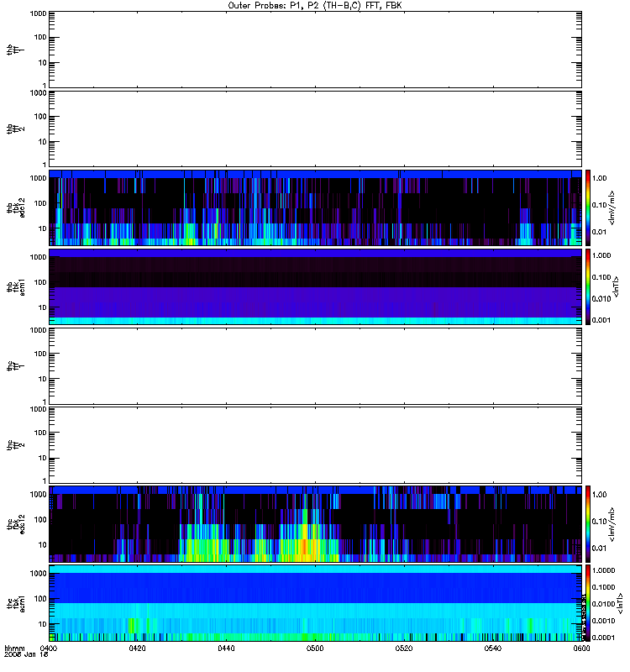Click the '100' tick of thb fbk scm1 panel
Image resolution: width=630 pixels, height=672 pixels.
[x=40, y=282]
